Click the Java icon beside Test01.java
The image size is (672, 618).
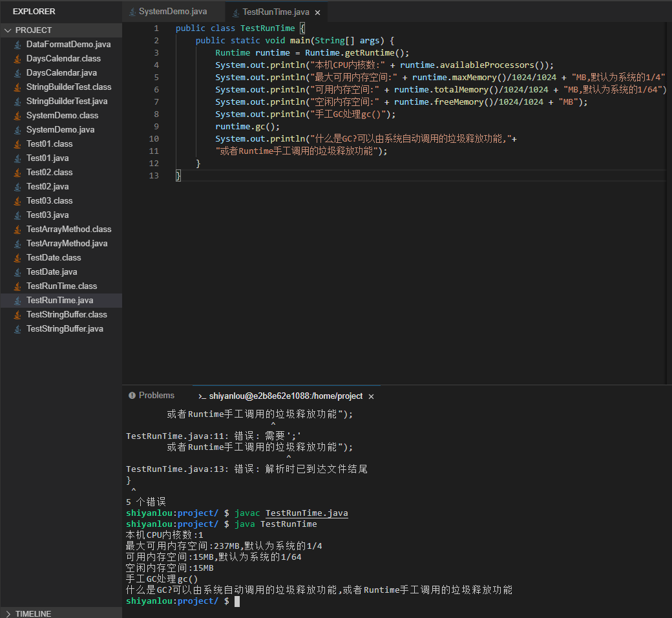[x=17, y=158]
